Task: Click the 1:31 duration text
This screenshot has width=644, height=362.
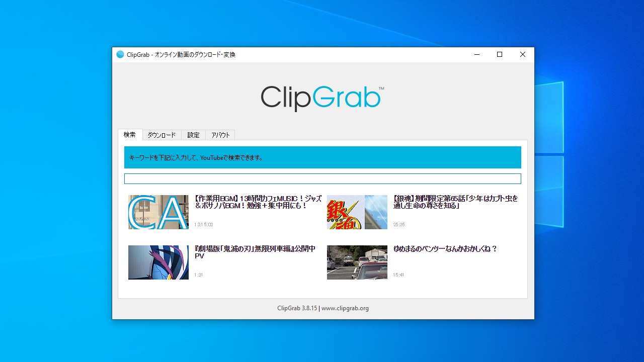Action: (x=199, y=275)
